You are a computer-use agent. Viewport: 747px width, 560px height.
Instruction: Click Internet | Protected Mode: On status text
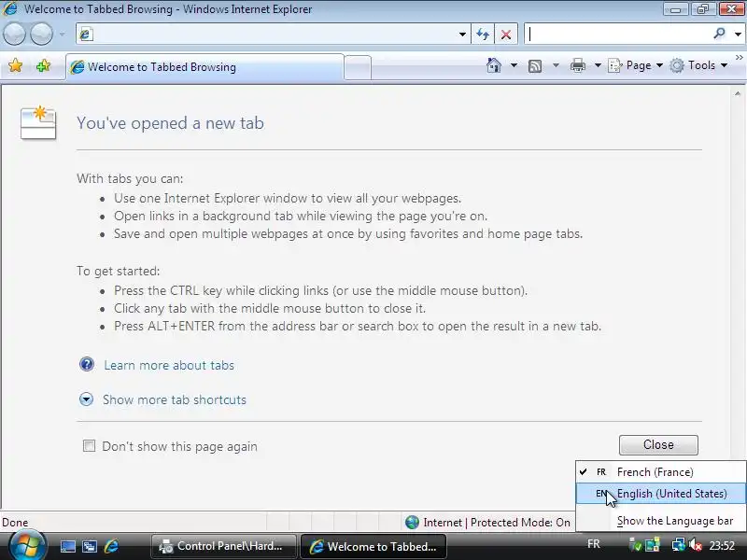497,523
